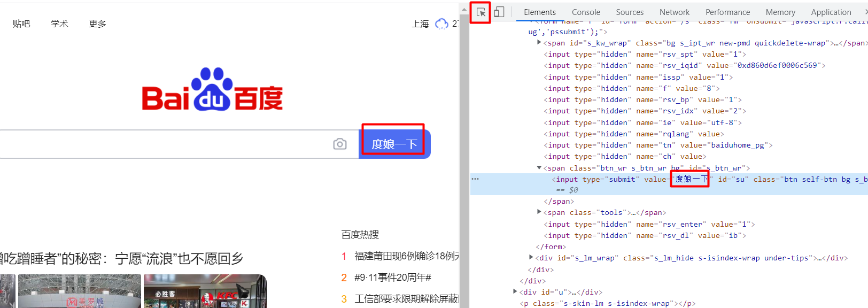This screenshot has height=308, width=868.
Task: Open the 美罗城 mall news thumbnail
Action: pyautogui.click(x=80, y=291)
